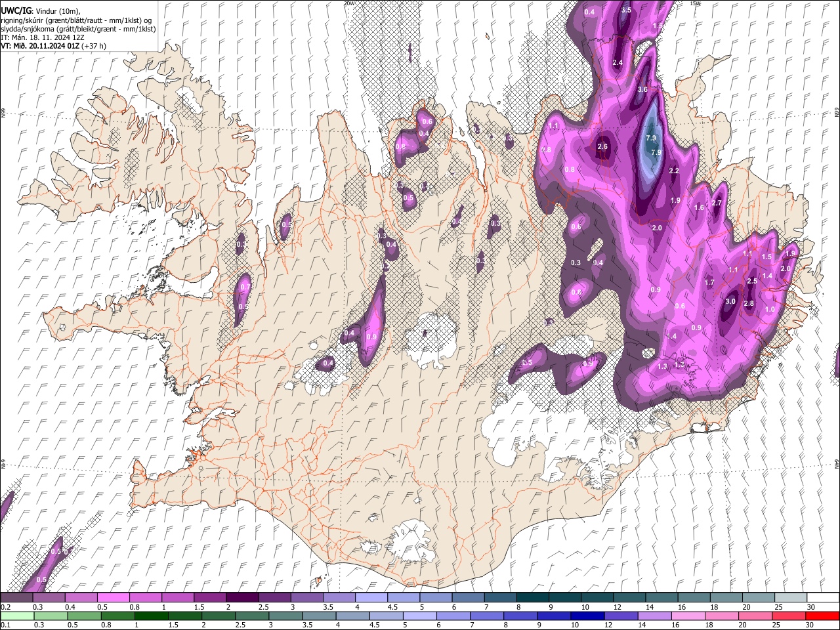Click the '0.2' label of upper legend

5,607
